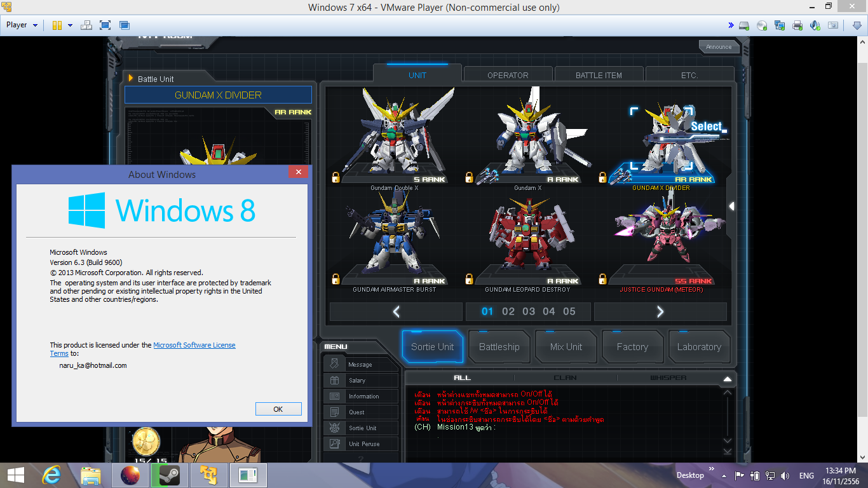This screenshot has height=488, width=868.
Task: Open the Message menu icon
Action: coord(335,364)
